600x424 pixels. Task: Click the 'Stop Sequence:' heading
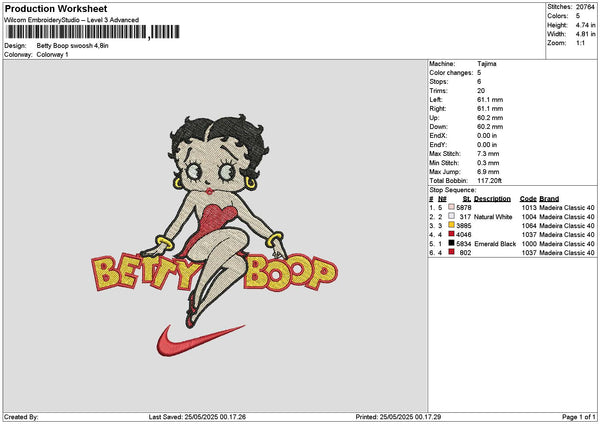453,190
